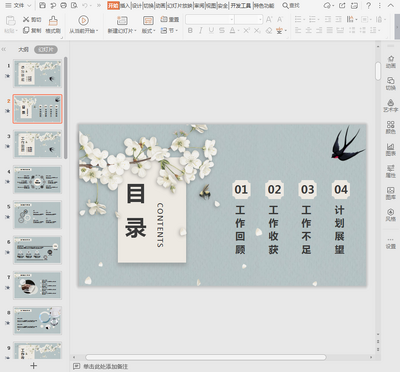The height and width of the screenshot is (372, 400).
Task: Click the '目录' title text on slide
Action: pos(136,211)
